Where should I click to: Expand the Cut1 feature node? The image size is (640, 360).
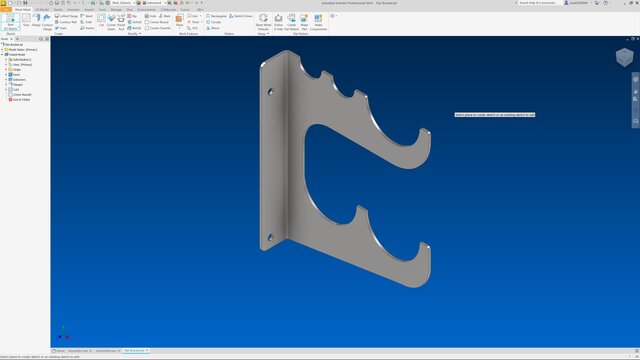click(x=6, y=89)
